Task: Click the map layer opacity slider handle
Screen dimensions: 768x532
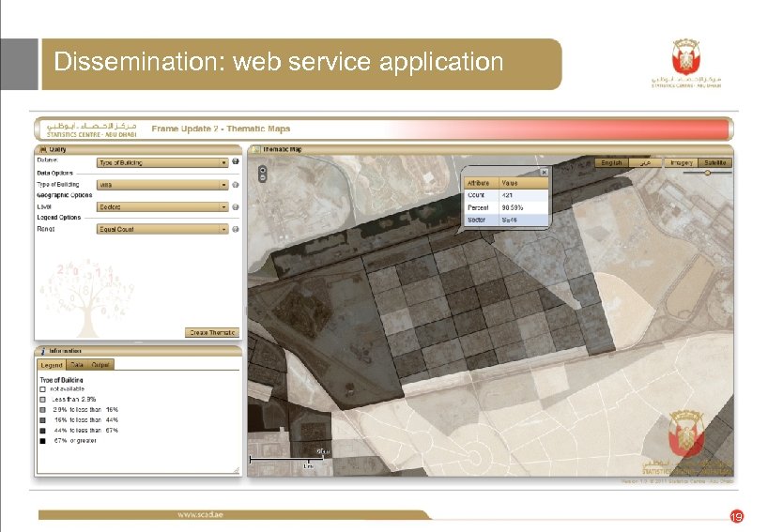Action: point(707,173)
